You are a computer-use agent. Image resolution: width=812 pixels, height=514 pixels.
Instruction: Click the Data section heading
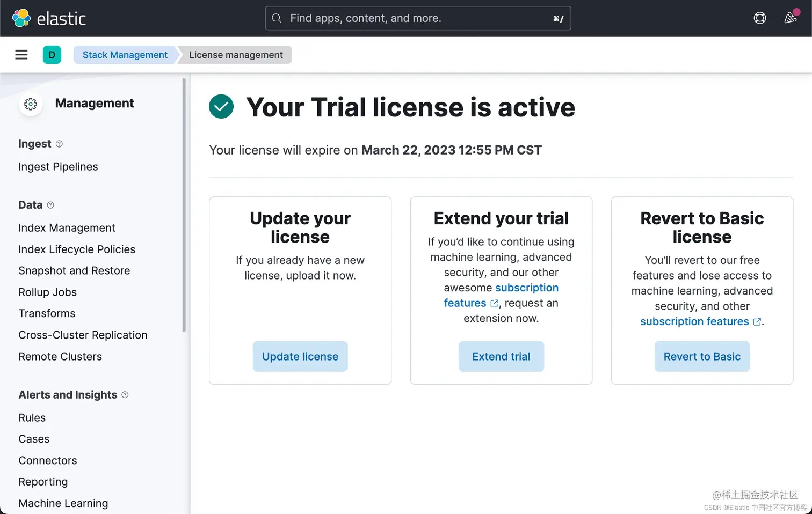click(x=30, y=205)
